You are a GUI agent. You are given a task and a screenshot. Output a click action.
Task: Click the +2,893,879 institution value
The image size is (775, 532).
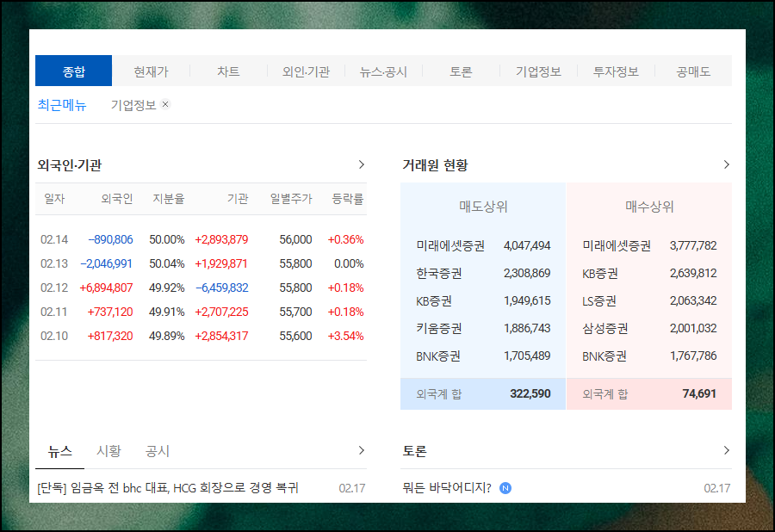pyautogui.click(x=221, y=239)
